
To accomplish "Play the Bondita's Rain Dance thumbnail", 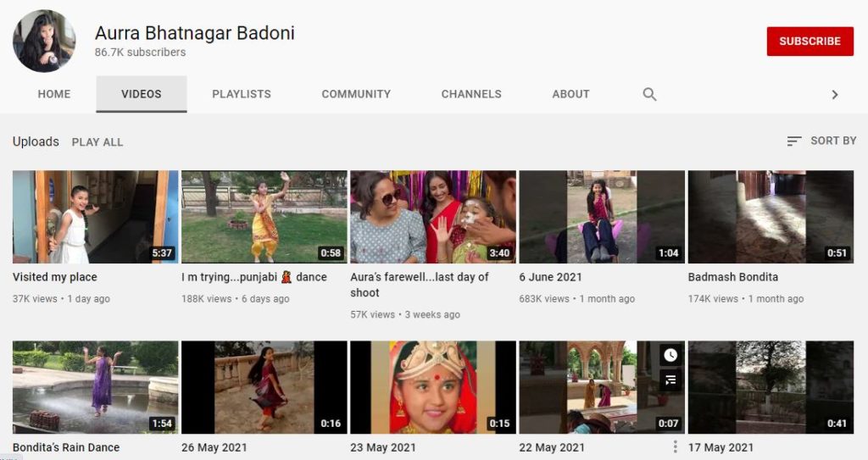I will coord(95,387).
